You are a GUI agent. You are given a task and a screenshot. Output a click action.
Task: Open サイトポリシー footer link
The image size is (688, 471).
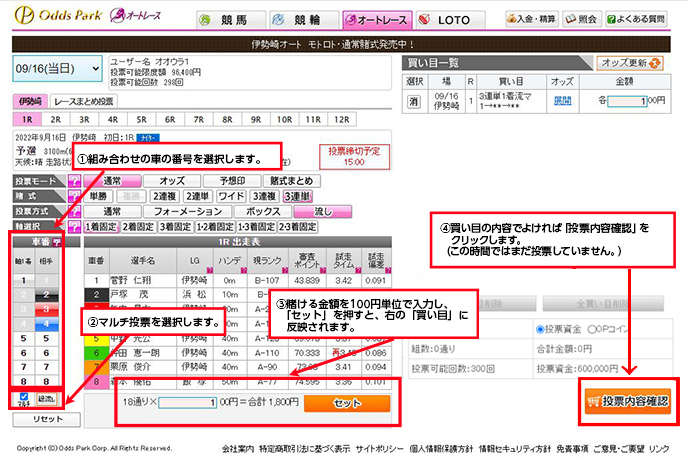coord(379,449)
